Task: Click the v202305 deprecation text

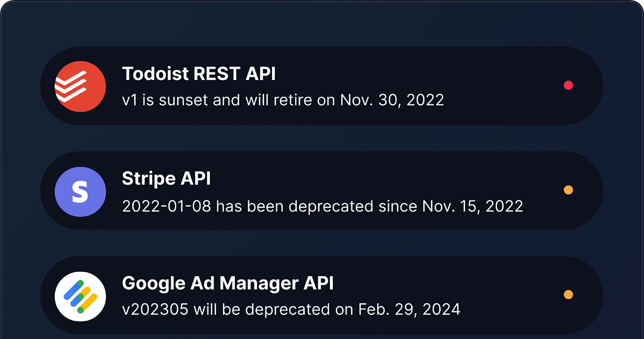Action: (291, 309)
